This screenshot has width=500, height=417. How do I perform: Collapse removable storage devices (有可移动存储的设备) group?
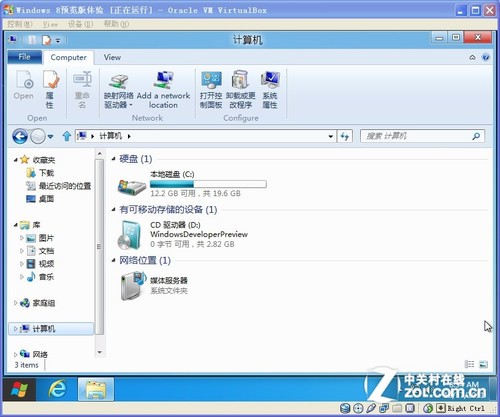pos(114,210)
